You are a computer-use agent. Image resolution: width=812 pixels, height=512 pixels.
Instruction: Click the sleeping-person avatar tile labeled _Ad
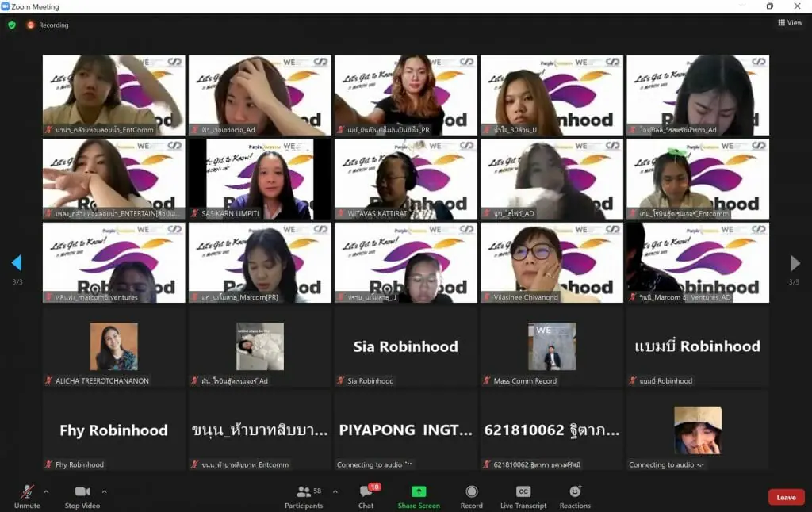(260, 346)
